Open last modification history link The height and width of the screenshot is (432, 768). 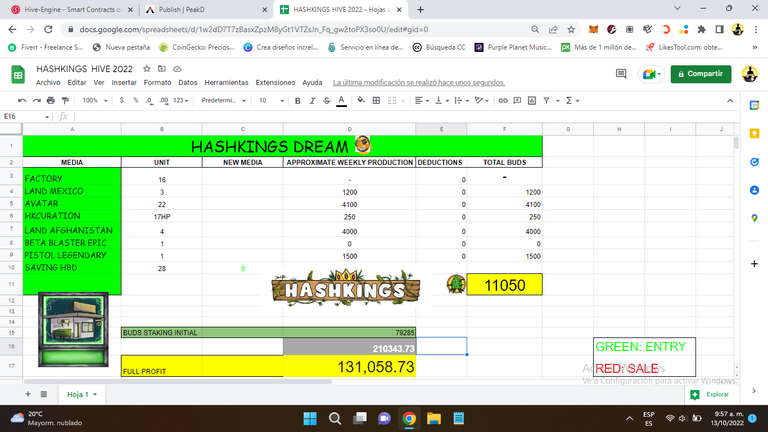coord(419,82)
